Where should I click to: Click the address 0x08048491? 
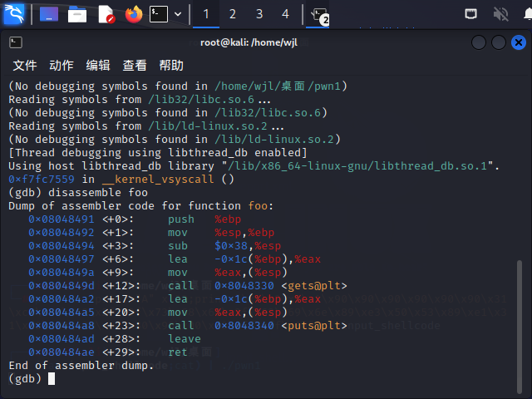coord(62,219)
